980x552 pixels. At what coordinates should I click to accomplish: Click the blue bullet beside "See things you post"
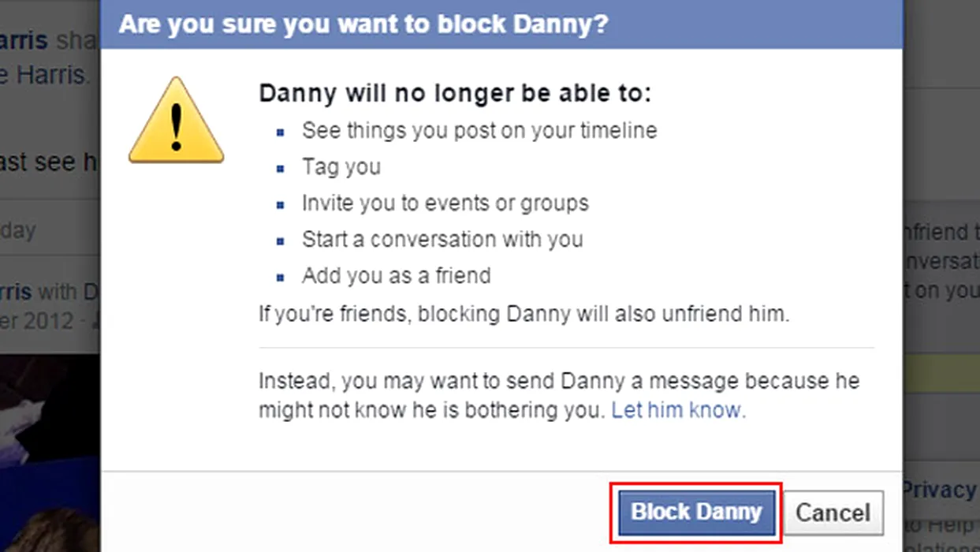(x=281, y=133)
